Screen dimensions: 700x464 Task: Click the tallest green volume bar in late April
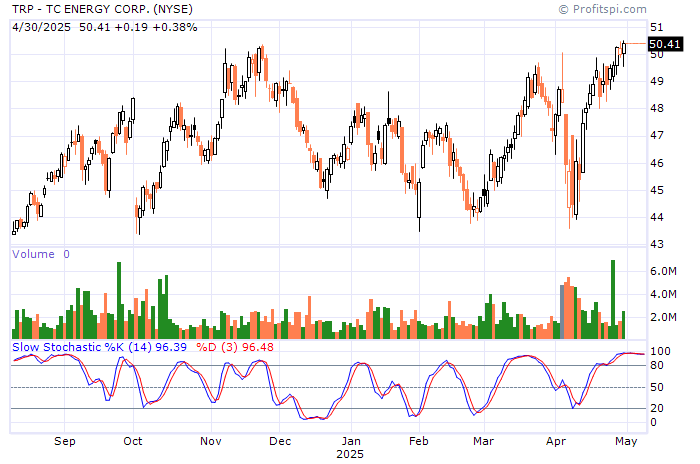[613, 299]
